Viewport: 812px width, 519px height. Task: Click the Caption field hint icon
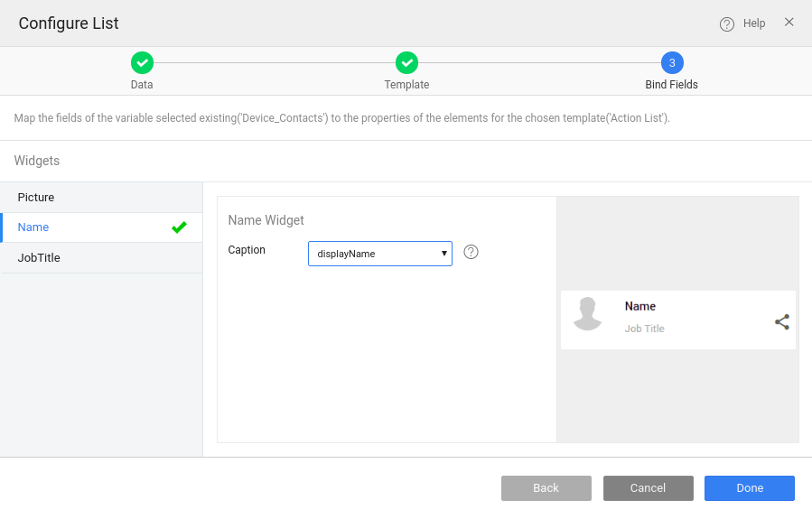coord(471,252)
